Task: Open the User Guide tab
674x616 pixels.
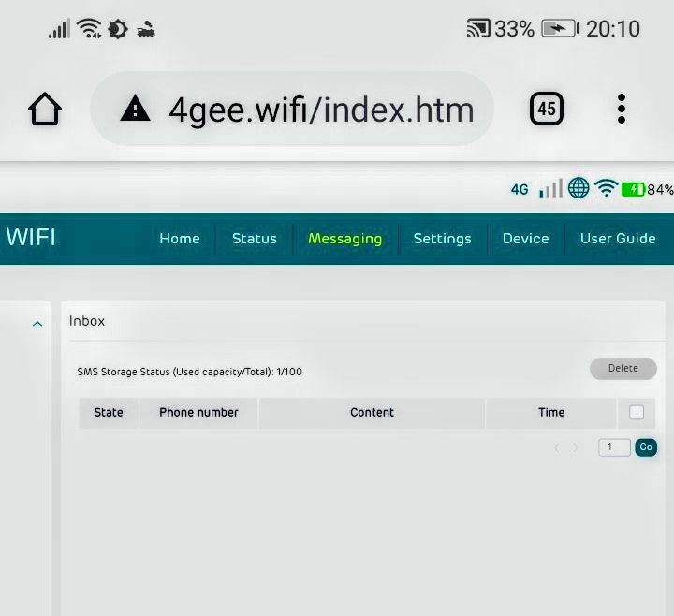Action: click(x=618, y=239)
